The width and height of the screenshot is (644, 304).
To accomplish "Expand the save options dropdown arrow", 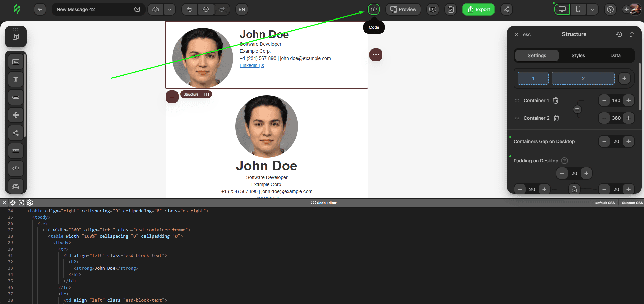I will click(170, 9).
